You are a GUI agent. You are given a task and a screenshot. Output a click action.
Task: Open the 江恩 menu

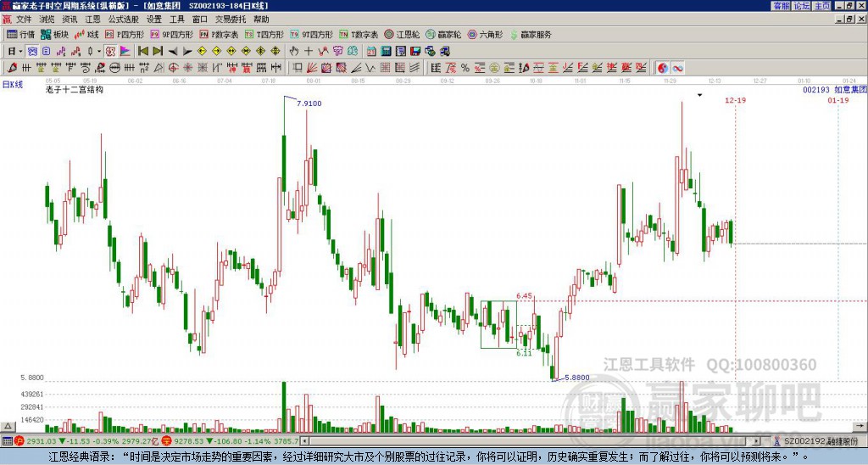(92, 20)
